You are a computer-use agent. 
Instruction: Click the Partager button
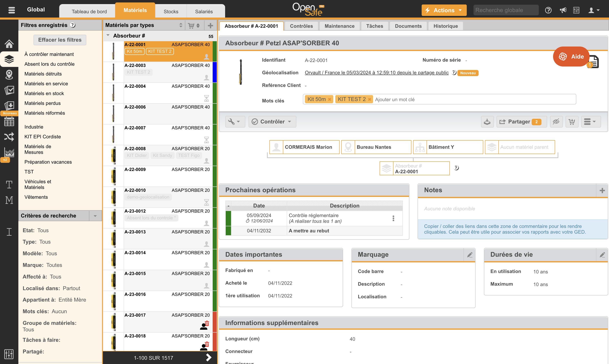[x=521, y=122]
